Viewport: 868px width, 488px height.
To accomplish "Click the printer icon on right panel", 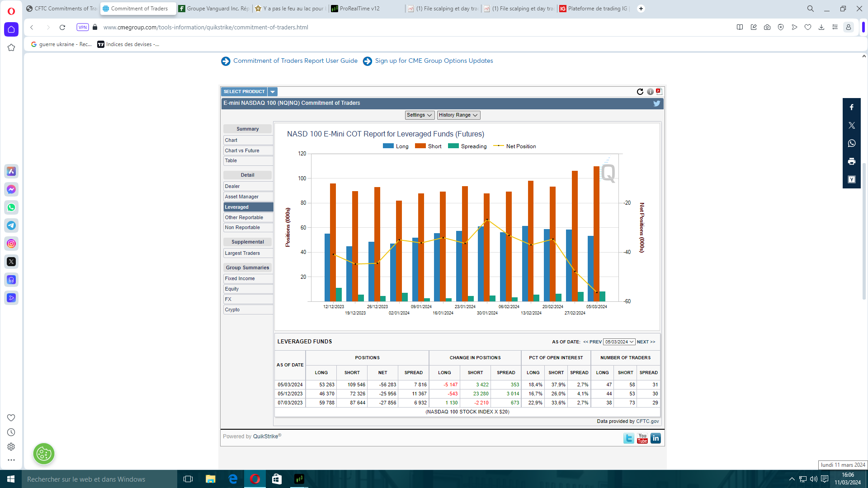I will point(851,161).
